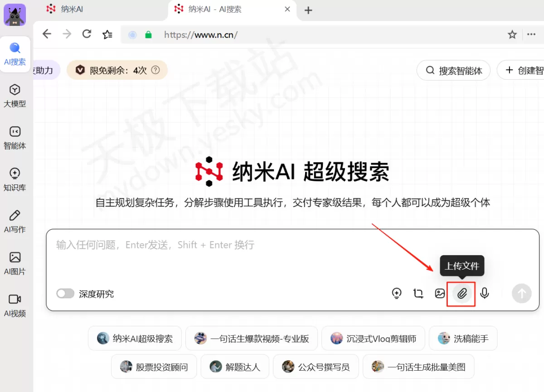Click the upload file paperclip icon

[461, 294]
